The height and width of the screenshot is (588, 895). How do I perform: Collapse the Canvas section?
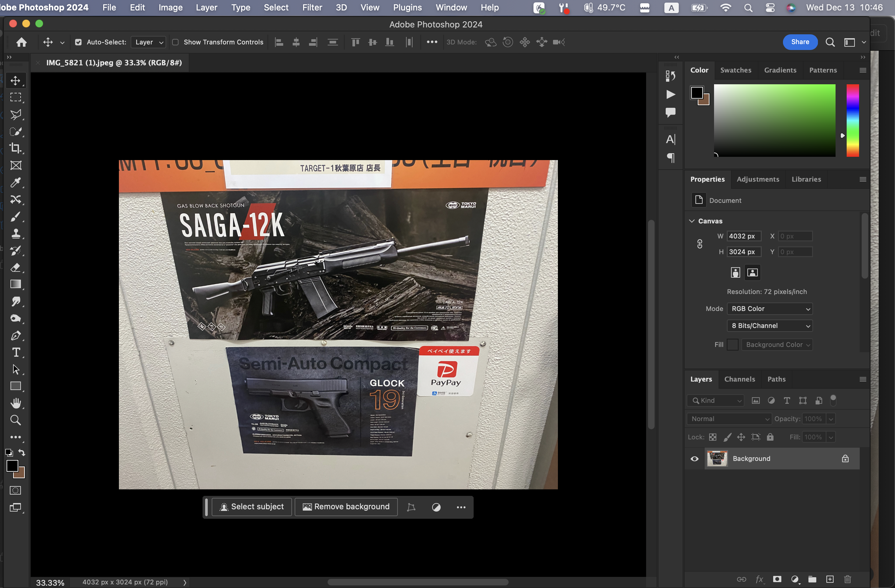[x=692, y=221]
